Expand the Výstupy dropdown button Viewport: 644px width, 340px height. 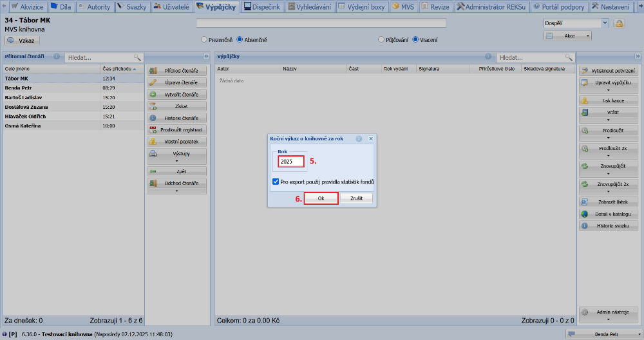coord(177,156)
